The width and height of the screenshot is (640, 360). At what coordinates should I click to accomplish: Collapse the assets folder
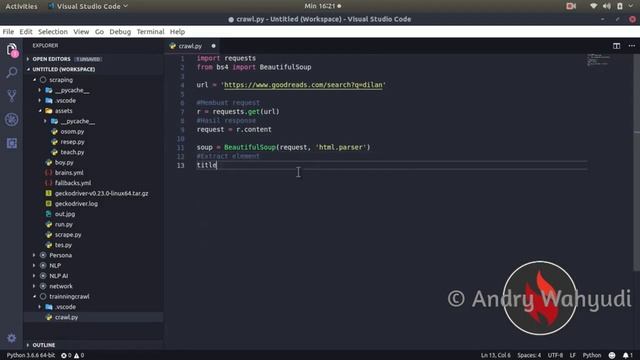[63, 111]
